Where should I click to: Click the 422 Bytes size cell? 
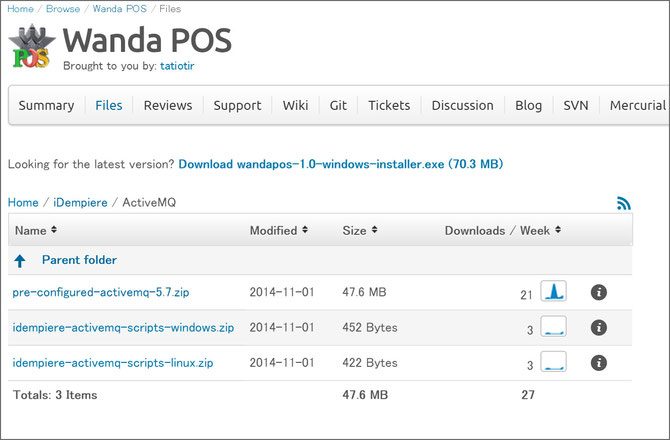[x=370, y=363]
